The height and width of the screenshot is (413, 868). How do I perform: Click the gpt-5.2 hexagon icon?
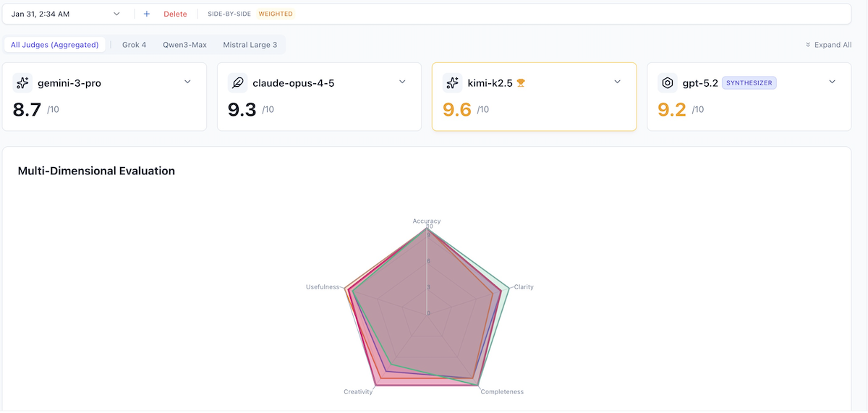tap(667, 82)
